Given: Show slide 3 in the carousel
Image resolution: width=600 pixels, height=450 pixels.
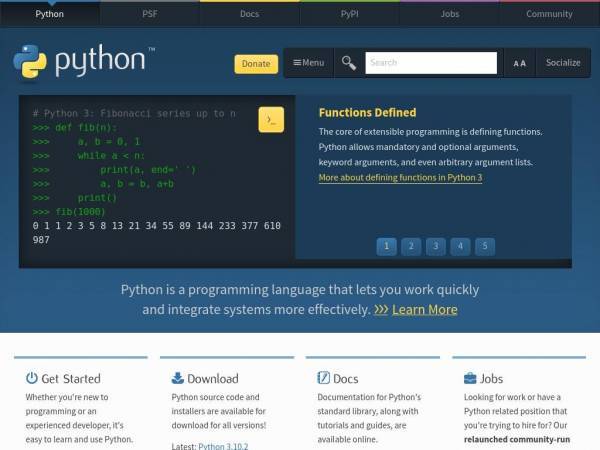Looking at the screenshot, I should pyautogui.click(x=435, y=246).
